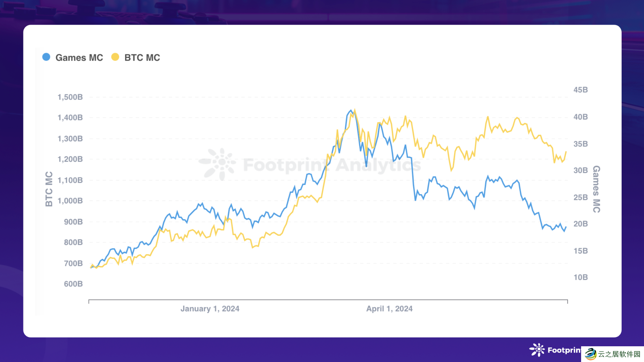The height and width of the screenshot is (362, 644).
Task: Click the 10B right axis label
Action: 580,277
